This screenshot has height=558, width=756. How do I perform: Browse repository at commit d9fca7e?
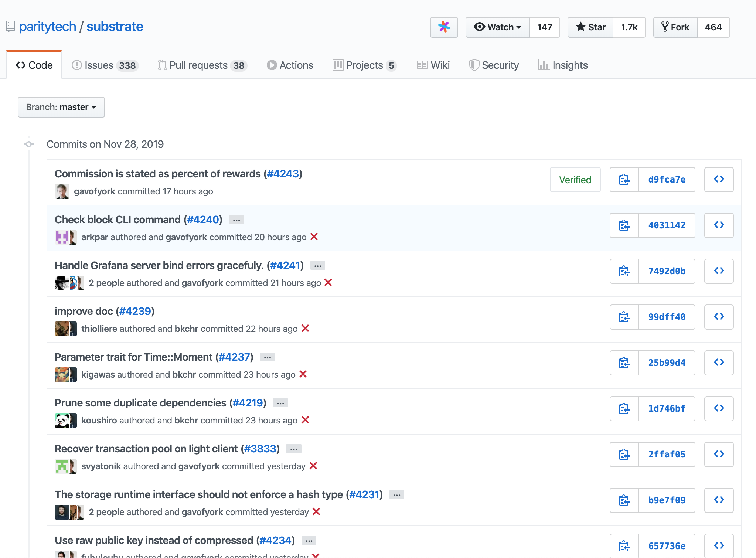click(x=719, y=180)
